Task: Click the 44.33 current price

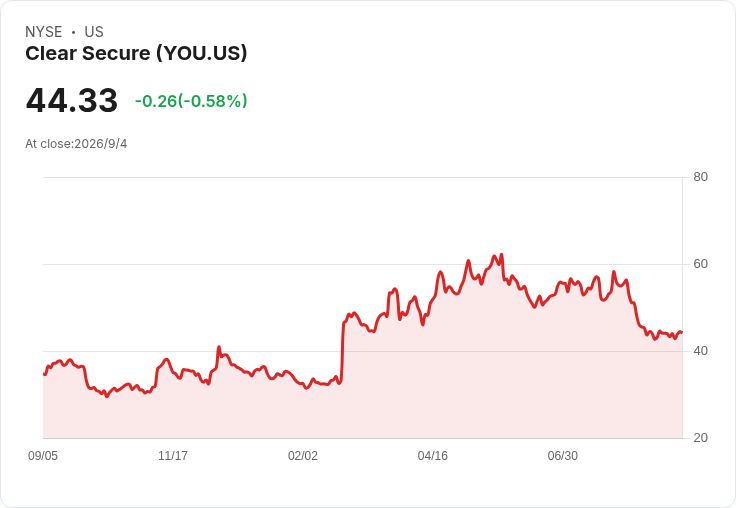Action: point(72,100)
